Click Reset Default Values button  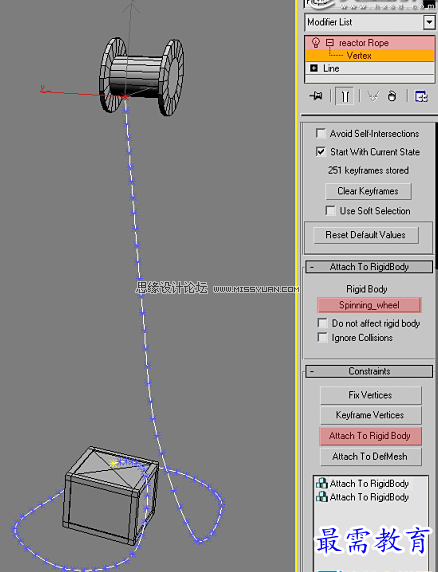pyautogui.click(x=366, y=235)
